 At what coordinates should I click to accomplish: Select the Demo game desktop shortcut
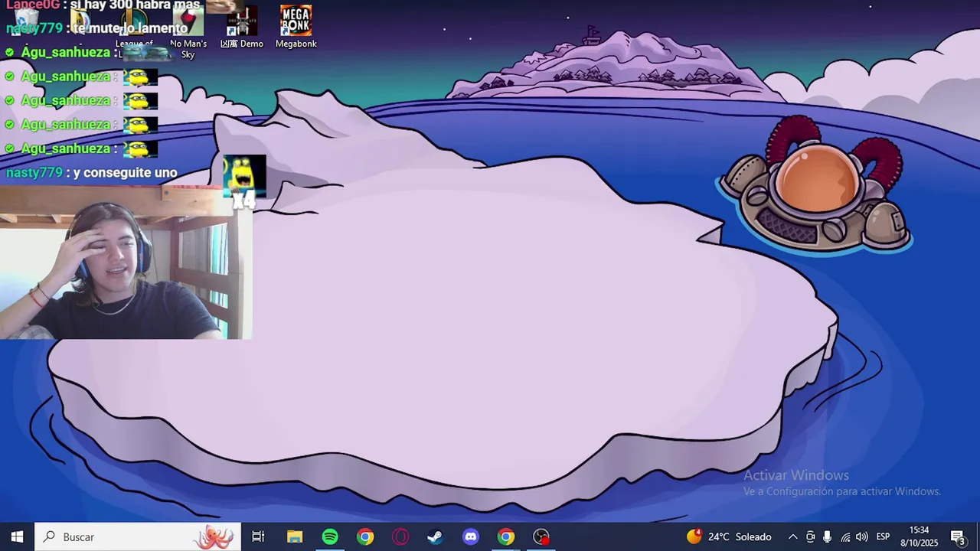pyautogui.click(x=241, y=26)
